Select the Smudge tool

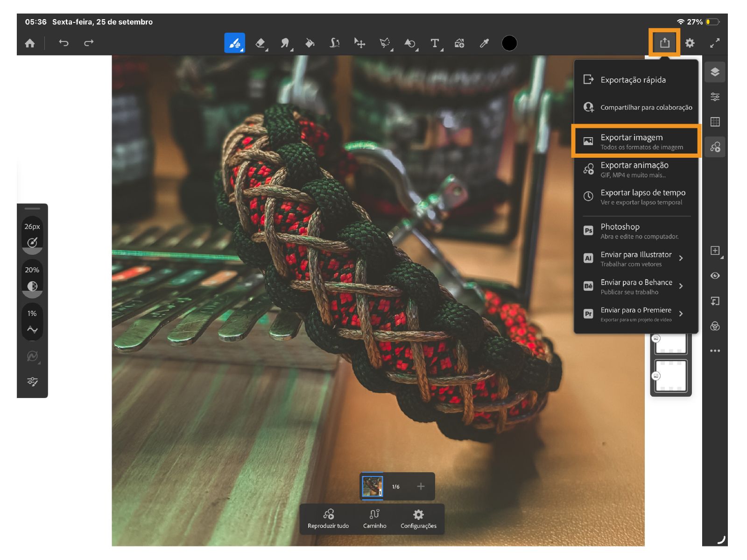point(285,43)
